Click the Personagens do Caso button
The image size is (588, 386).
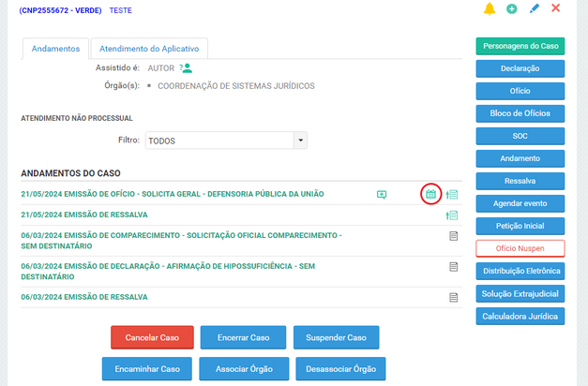[x=520, y=46]
